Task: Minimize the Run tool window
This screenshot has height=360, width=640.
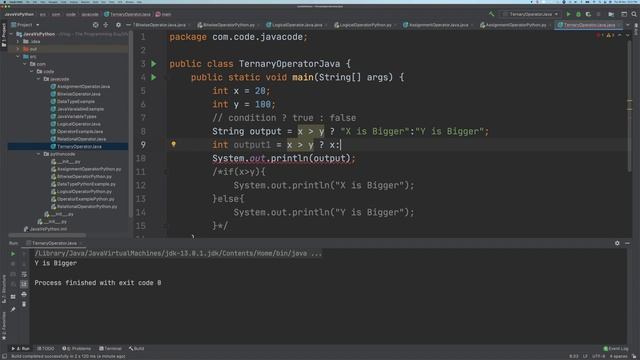Action: point(627,243)
